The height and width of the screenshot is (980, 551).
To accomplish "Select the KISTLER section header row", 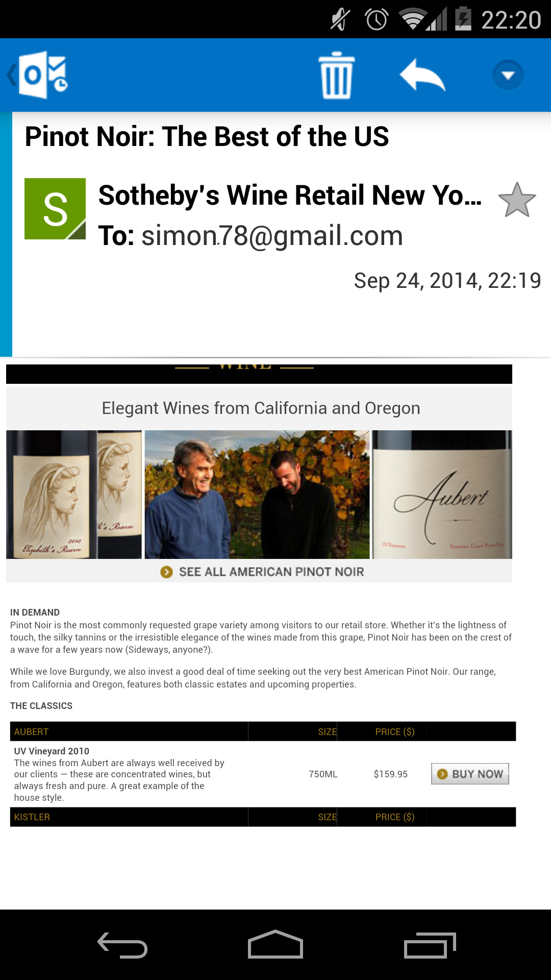I will point(263,817).
